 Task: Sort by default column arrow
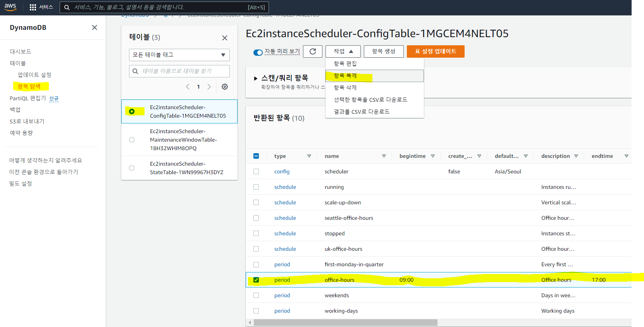point(526,156)
